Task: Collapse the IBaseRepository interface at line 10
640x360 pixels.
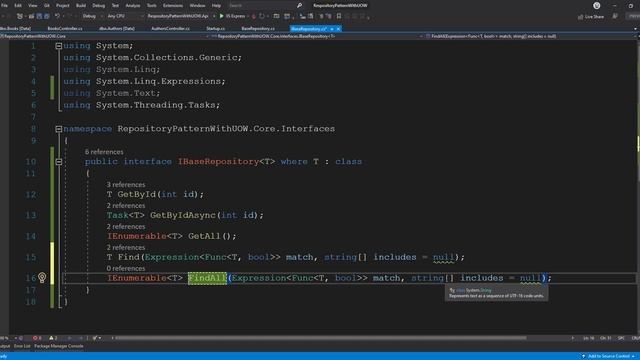Action: (58, 162)
